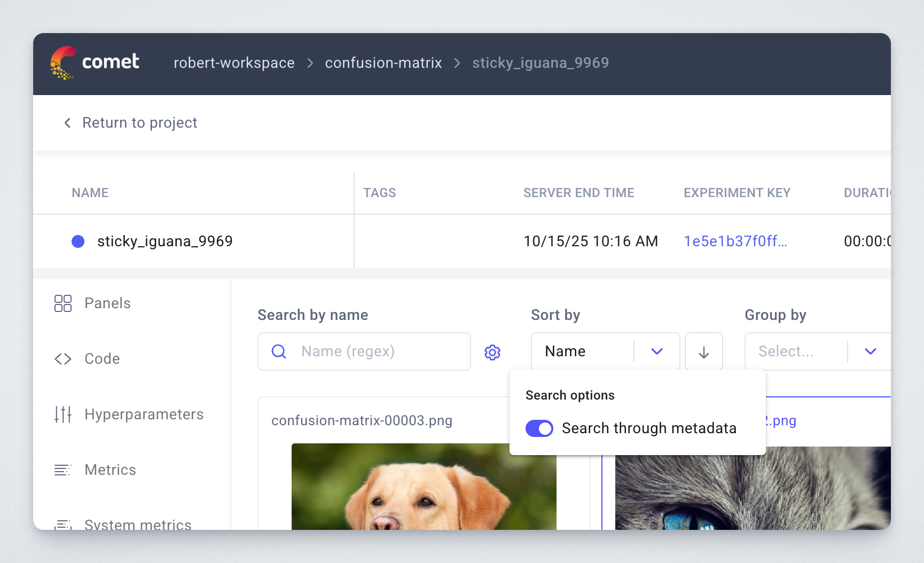924x563 pixels.
Task: Open the confusion-matrix project breadcrumb
Action: (x=383, y=63)
